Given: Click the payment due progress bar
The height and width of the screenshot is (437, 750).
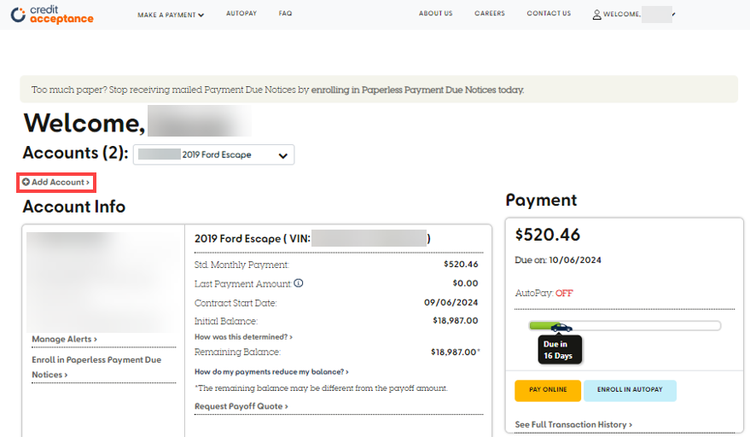Looking at the screenshot, I should (640, 326).
